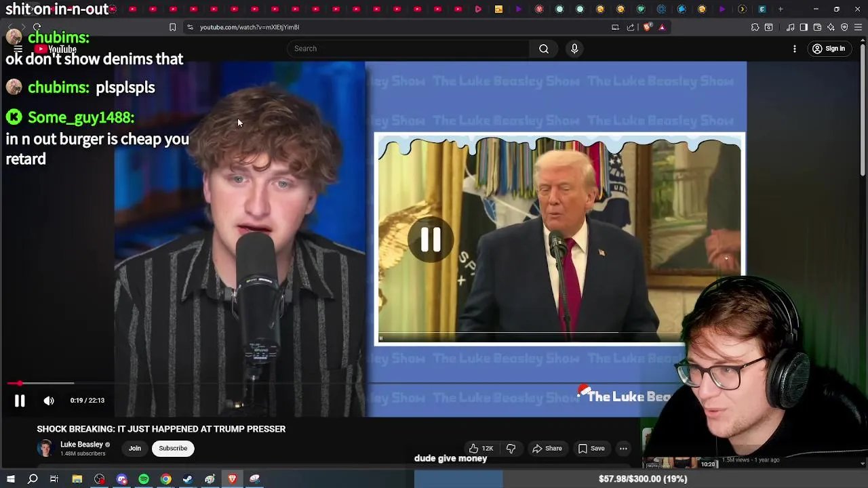Screen dimensions: 868x488
Task: Bookmark this page with bookmark icon
Action: (x=172, y=27)
